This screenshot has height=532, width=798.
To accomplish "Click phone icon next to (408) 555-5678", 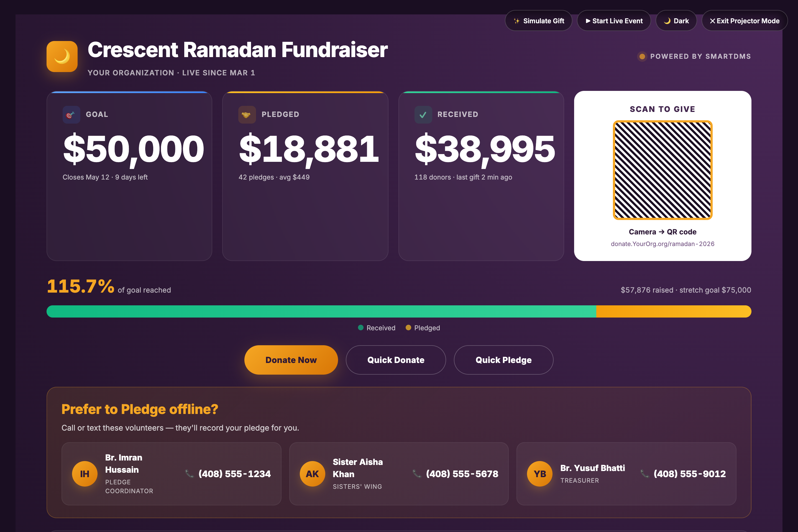I will (417, 474).
